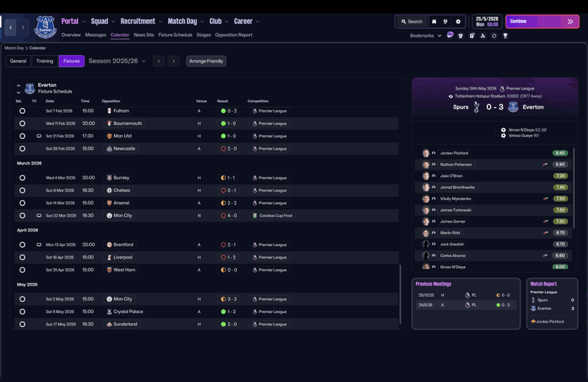Image resolution: width=588 pixels, height=382 pixels.
Task: Open the Overview sub-tab
Action: point(71,35)
